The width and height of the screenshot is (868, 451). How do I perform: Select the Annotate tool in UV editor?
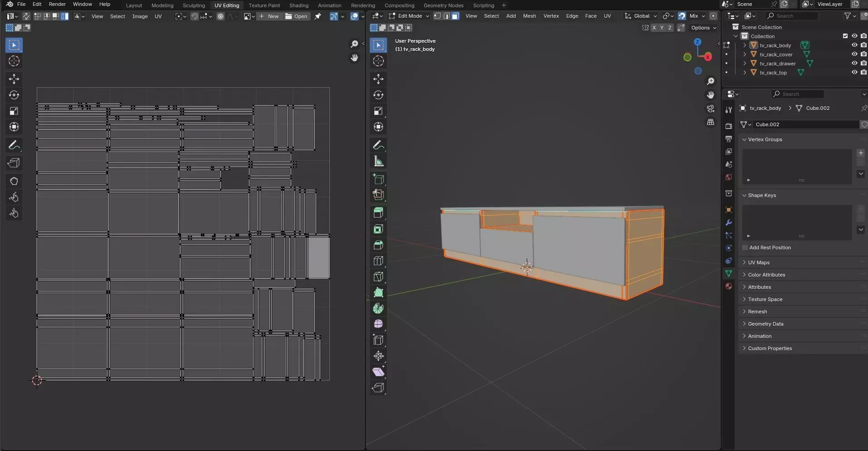point(14,145)
